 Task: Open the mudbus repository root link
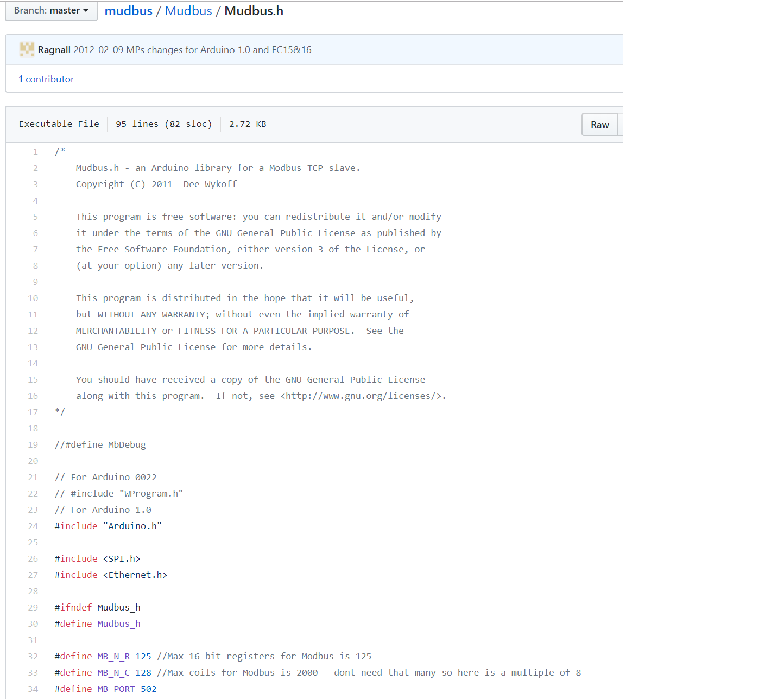point(129,11)
